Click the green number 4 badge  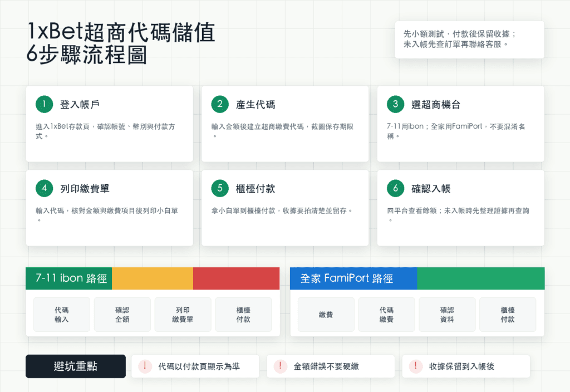[x=45, y=188]
